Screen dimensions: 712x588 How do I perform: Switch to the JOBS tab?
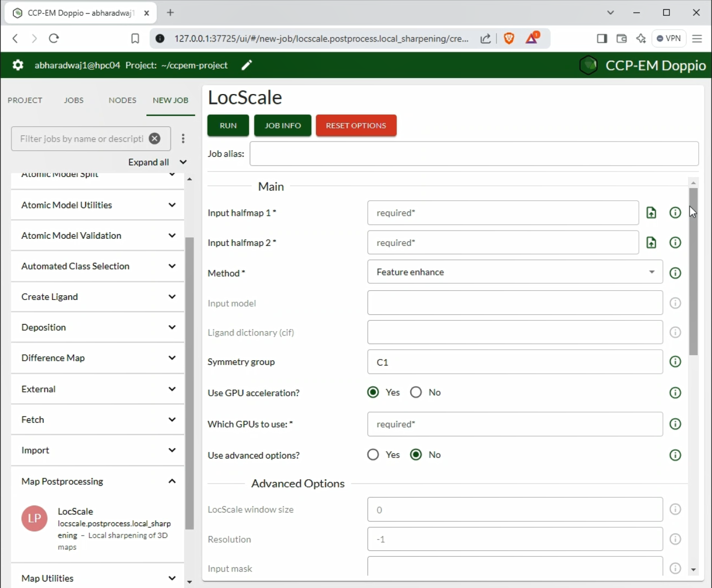[x=74, y=101]
